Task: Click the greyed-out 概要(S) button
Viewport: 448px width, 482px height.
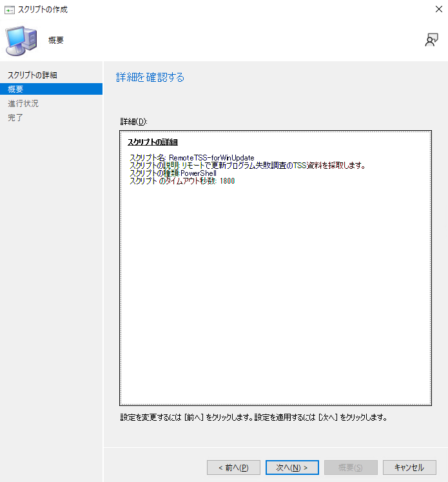Action: point(350,467)
